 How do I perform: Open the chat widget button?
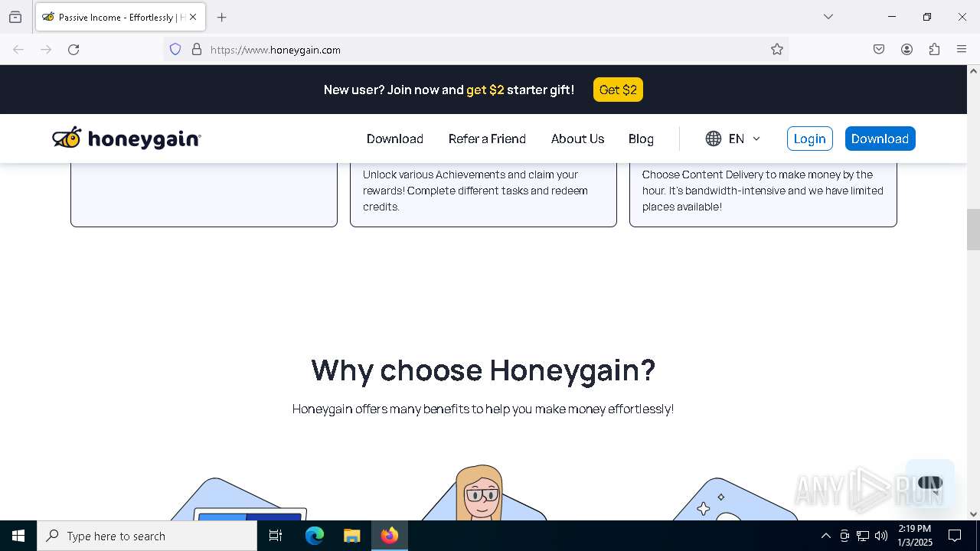[x=929, y=483]
